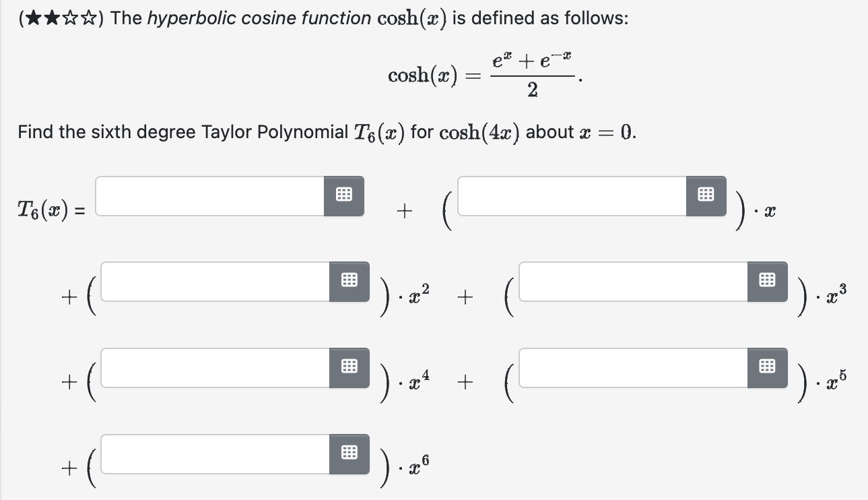Viewport: 868px width, 500px height.
Task: Open the keypad for the x⁴ coefficient field
Action: [349, 368]
